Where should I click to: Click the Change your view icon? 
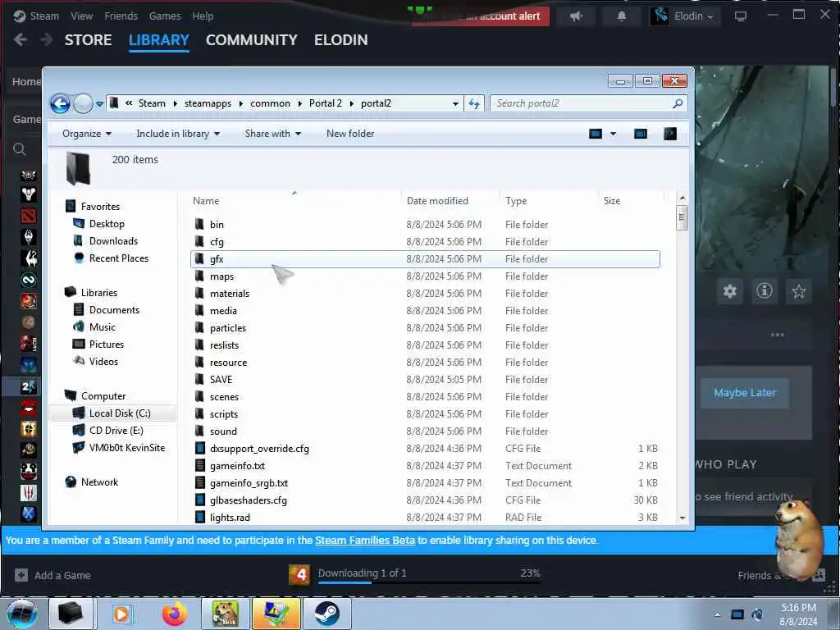pyautogui.click(x=596, y=134)
